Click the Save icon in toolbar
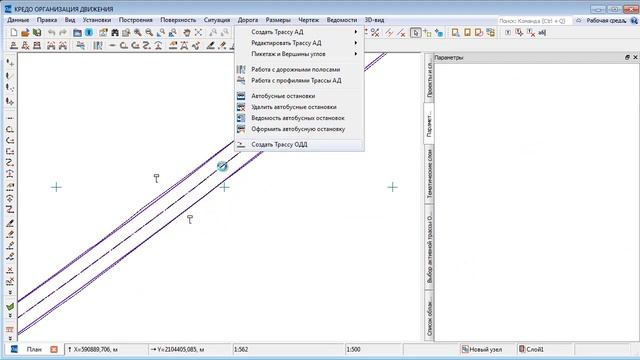 pos(37,33)
